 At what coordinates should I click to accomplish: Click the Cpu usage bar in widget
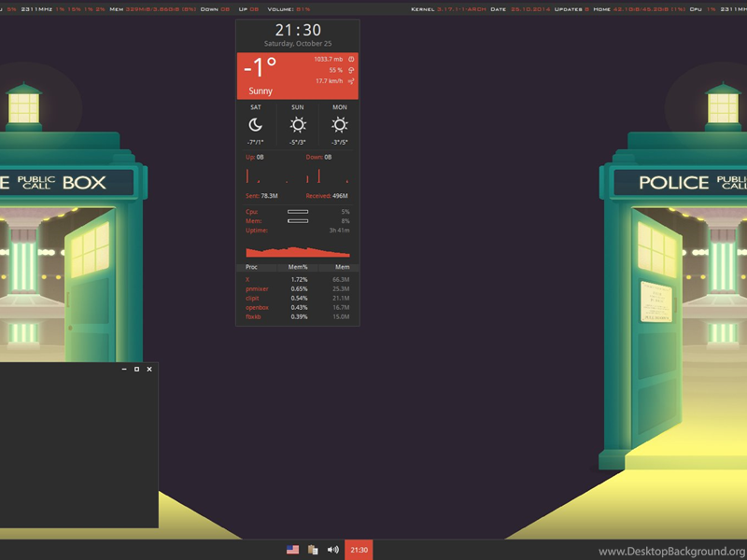pyautogui.click(x=298, y=212)
